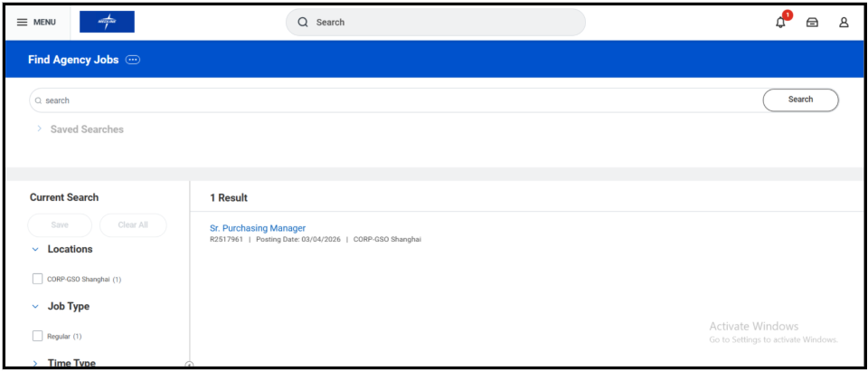
Task: Collapse the Locations filter section
Action: 35,249
